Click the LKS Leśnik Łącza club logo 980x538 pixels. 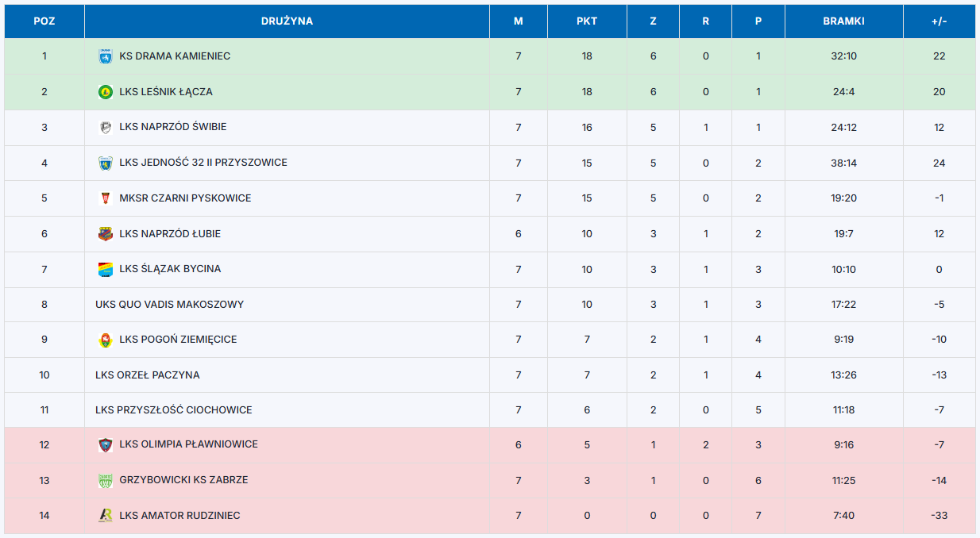pos(105,92)
